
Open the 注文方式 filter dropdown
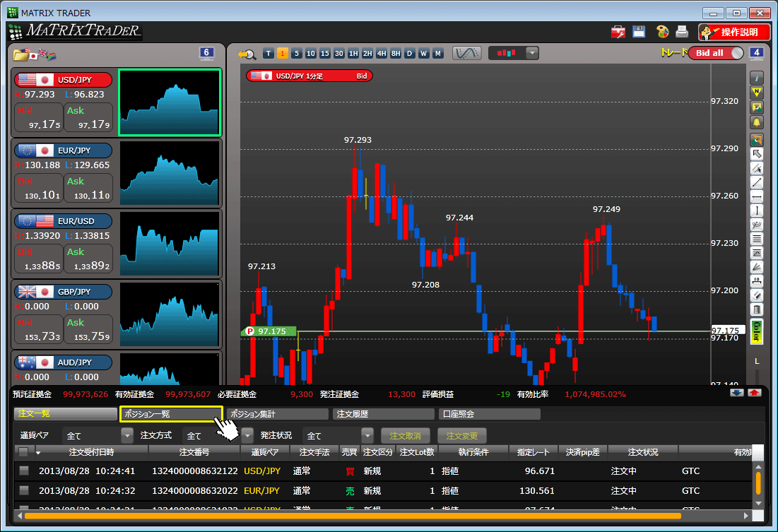tap(247, 436)
